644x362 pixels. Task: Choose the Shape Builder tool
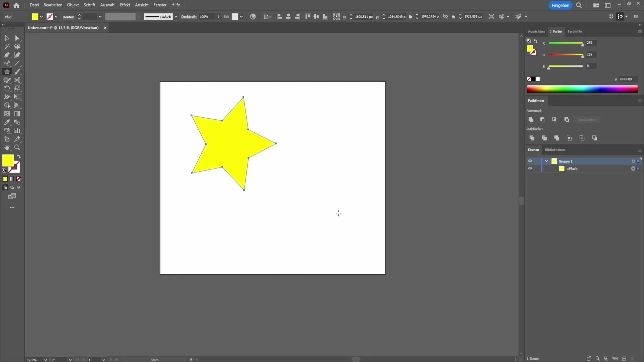point(7,105)
